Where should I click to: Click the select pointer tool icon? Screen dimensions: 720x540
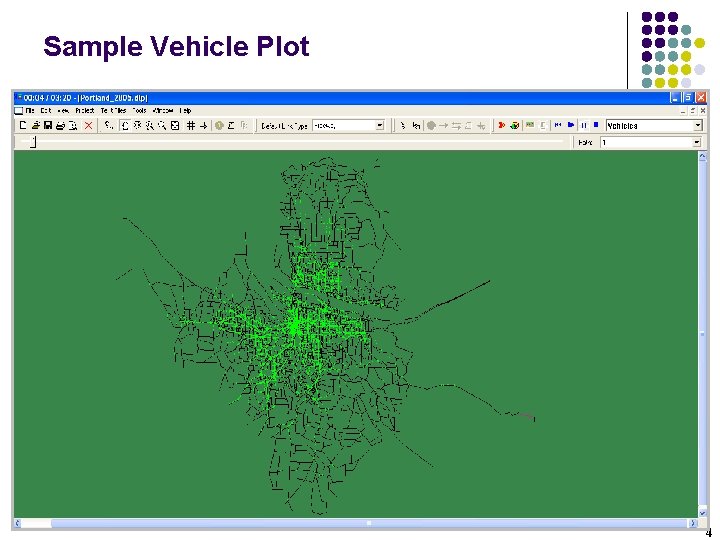click(403, 125)
